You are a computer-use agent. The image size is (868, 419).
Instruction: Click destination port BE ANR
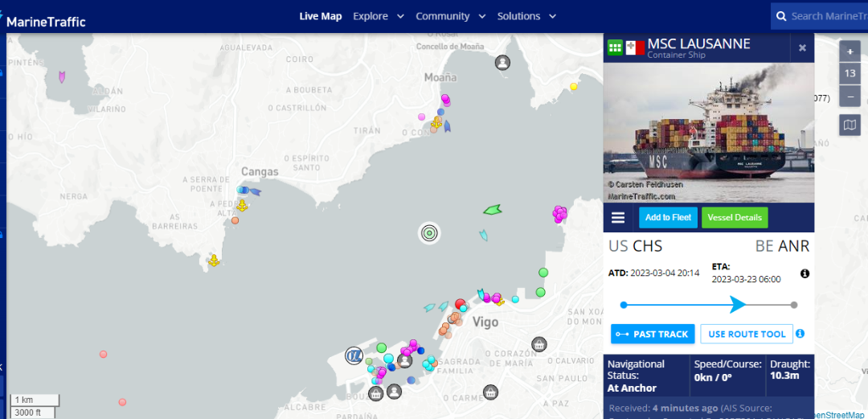pyautogui.click(x=782, y=245)
